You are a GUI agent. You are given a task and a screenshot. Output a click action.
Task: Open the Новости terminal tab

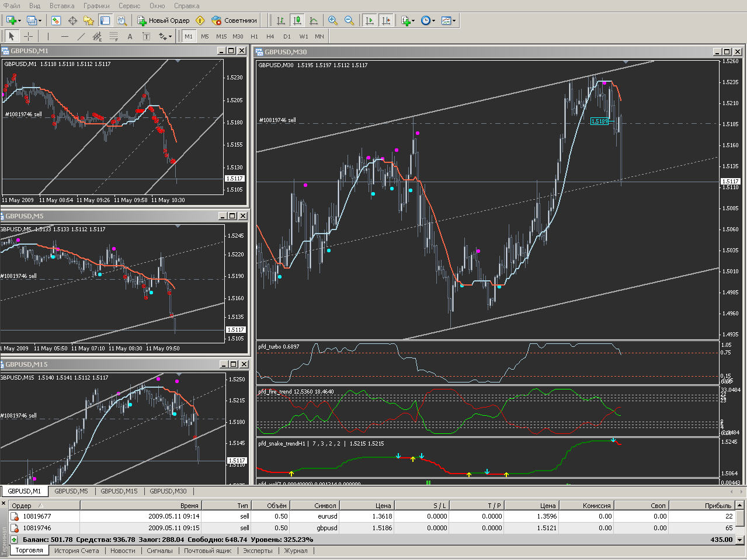click(123, 551)
